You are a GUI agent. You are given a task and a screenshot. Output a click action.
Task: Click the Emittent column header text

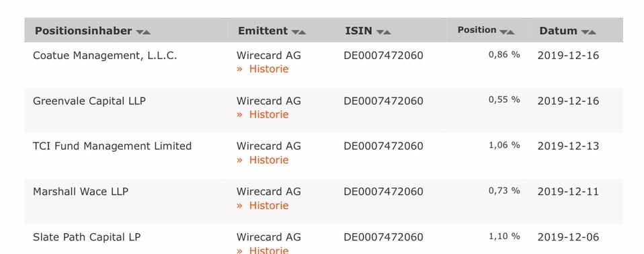coord(263,31)
